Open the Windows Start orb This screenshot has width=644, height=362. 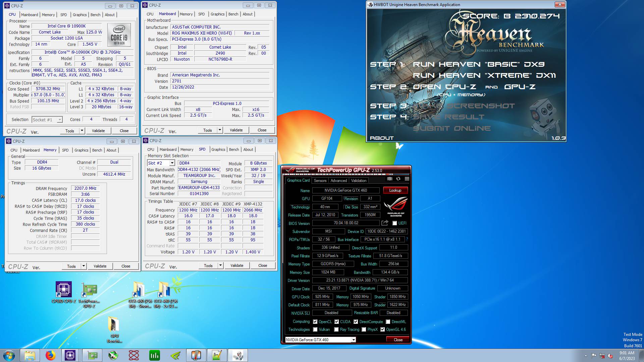pos(9,355)
